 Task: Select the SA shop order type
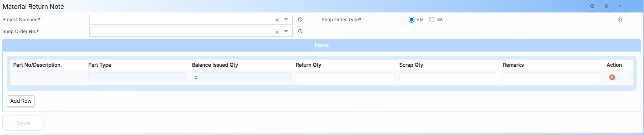(x=432, y=20)
